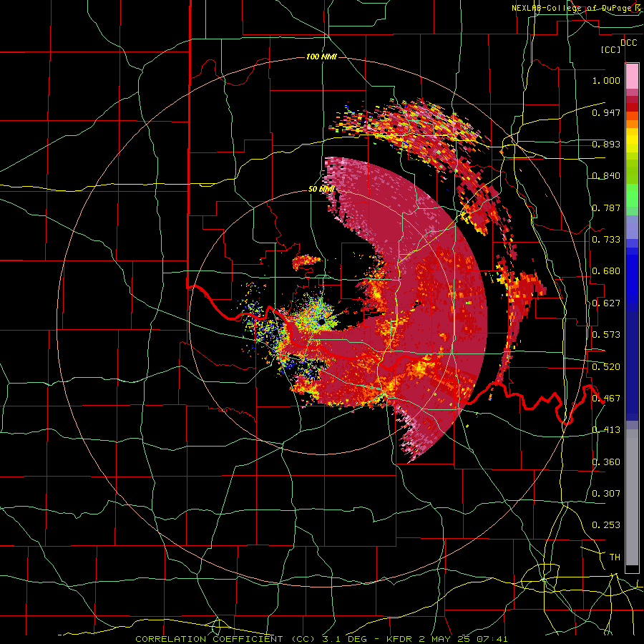Click the pink top segment of the color bar
Image resolution: width=644 pixels, height=644 pixels.
pos(632,76)
